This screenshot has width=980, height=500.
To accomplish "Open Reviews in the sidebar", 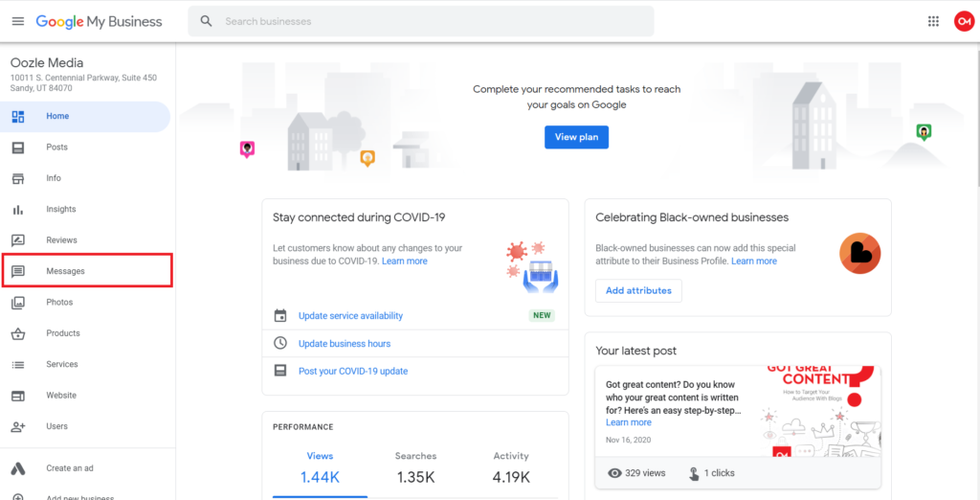I will pos(87,240).
